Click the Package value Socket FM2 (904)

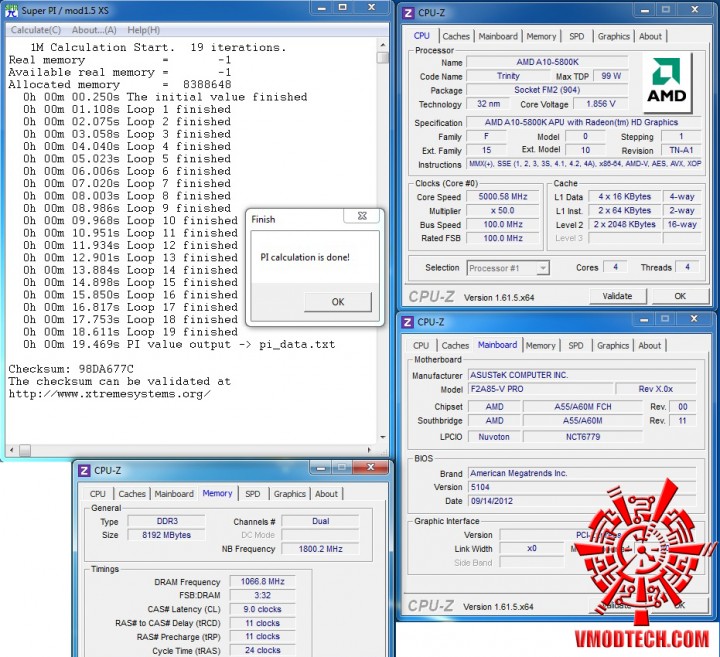point(547,90)
